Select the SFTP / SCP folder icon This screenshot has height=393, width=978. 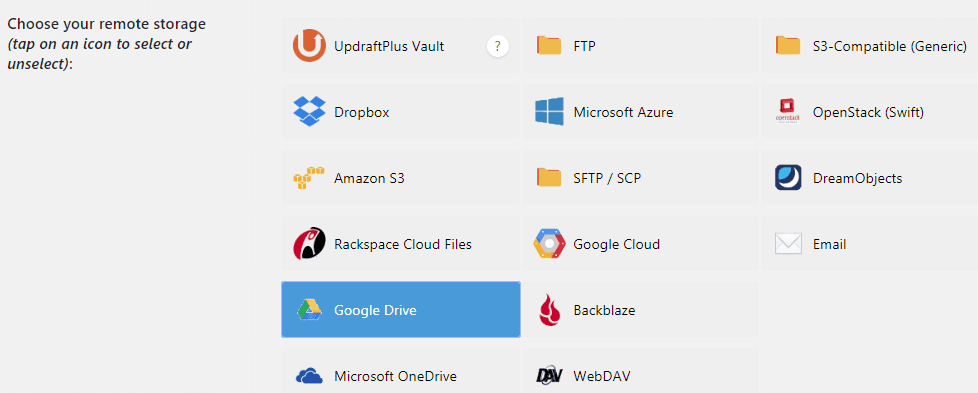point(549,178)
